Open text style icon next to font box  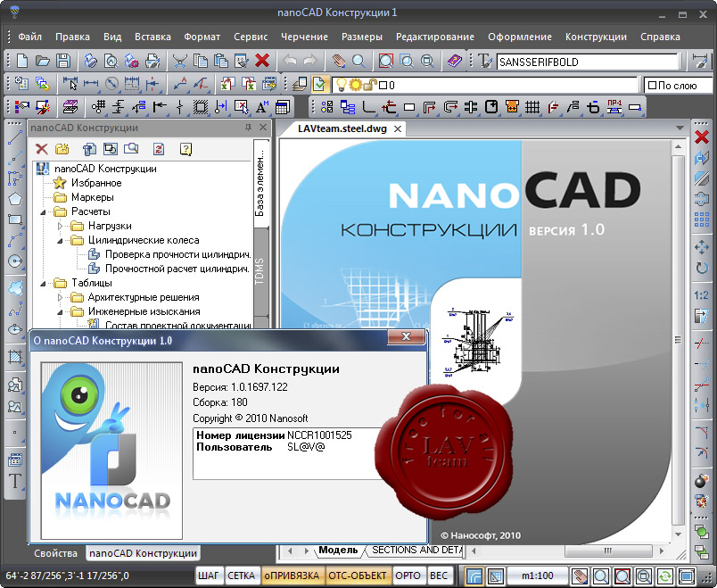coord(485,61)
